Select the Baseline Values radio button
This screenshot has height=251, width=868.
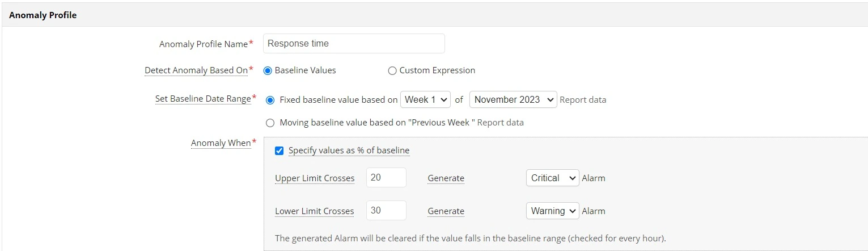pyautogui.click(x=268, y=70)
